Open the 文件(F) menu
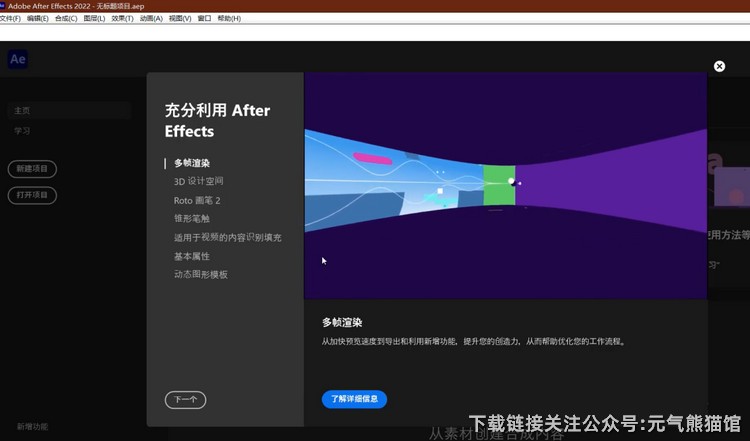 pyautogui.click(x=11, y=18)
